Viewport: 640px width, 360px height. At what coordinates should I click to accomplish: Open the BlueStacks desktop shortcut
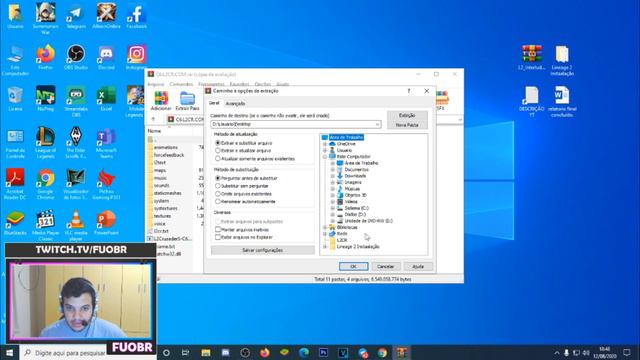[x=15, y=223]
